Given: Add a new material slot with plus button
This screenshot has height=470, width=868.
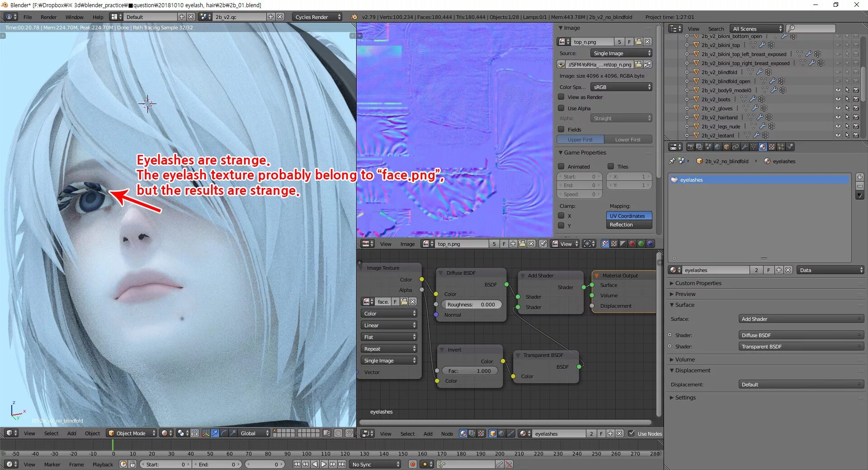Looking at the screenshot, I should 860,177.
